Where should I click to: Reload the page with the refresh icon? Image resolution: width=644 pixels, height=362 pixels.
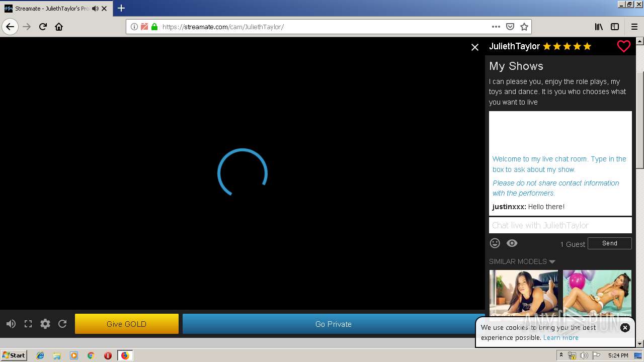point(43,27)
